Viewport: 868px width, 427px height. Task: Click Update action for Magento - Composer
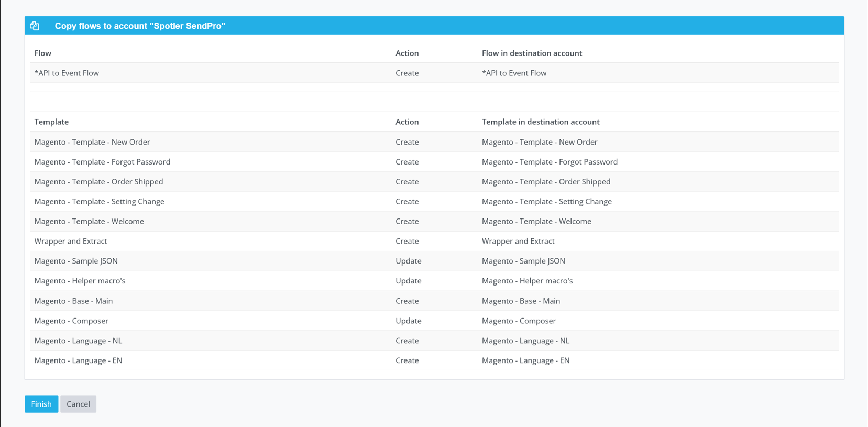tap(409, 321)
